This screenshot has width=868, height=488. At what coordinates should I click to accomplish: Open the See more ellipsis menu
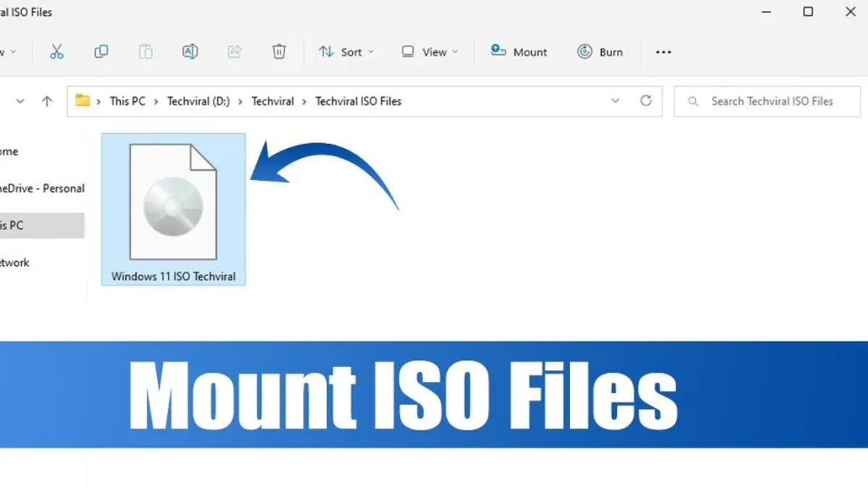pyautogui.click(x=663, y=52)
